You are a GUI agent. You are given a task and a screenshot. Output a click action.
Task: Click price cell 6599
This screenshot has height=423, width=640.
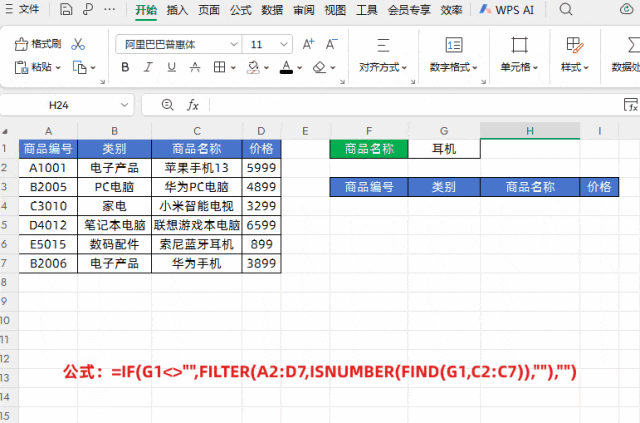(x=261, y=225)
